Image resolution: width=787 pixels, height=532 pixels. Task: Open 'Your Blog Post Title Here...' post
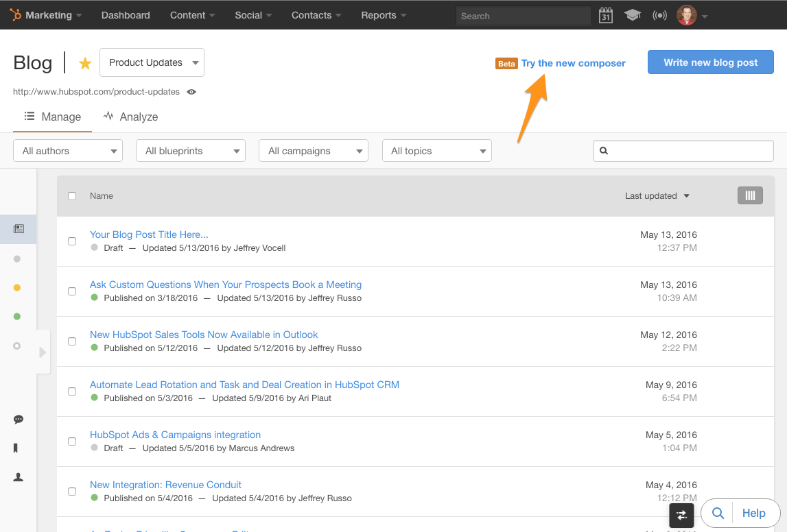tap(149, 234)
